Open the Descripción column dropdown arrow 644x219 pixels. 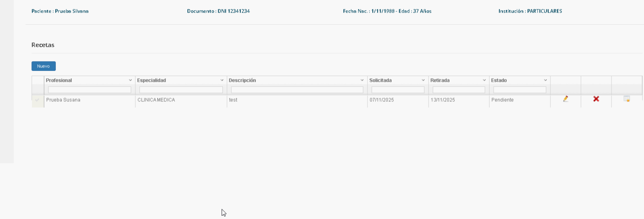click(362, 81)
